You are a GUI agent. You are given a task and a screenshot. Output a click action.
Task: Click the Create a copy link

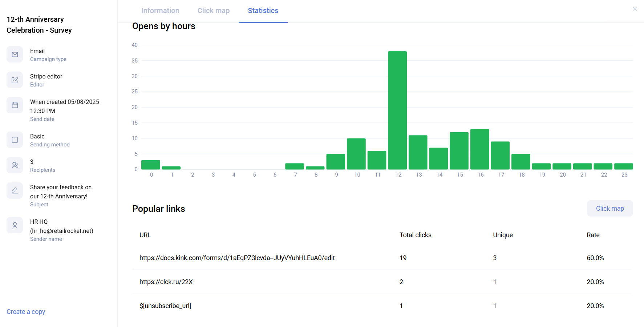[x=26, y=312]
